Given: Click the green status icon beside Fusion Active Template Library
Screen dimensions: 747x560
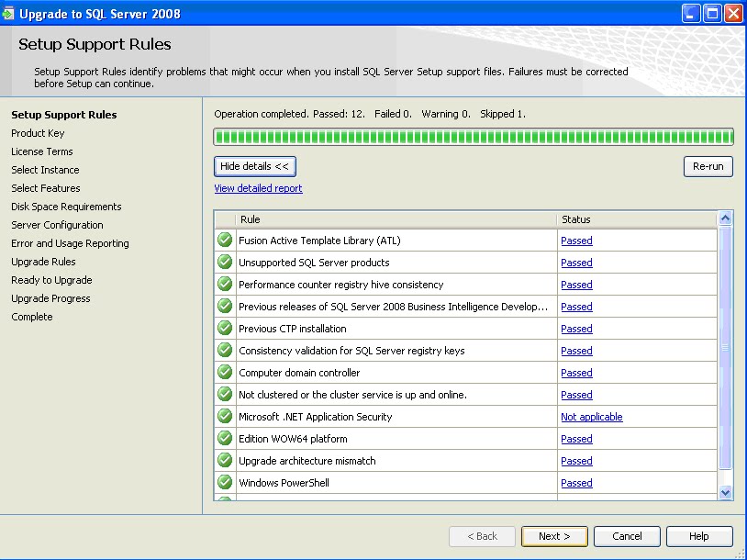Looking at the screenshot, I should 225,241.
